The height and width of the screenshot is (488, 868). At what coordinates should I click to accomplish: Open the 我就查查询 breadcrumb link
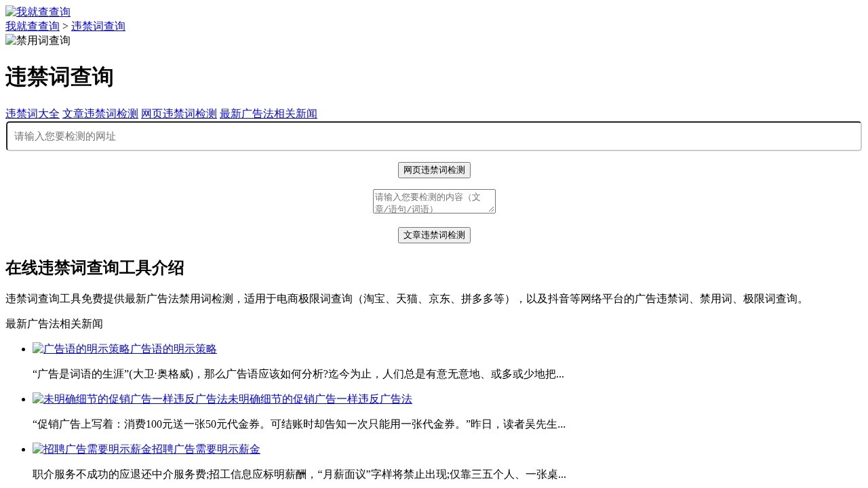click(33, 26)
